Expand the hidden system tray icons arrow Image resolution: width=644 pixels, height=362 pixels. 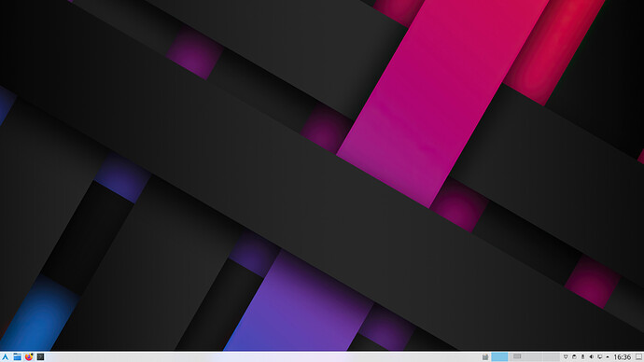608,357
